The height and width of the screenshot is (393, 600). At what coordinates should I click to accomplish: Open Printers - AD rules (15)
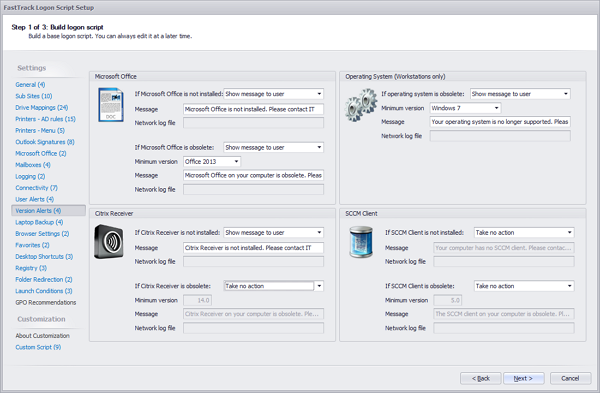coord(46,119)
